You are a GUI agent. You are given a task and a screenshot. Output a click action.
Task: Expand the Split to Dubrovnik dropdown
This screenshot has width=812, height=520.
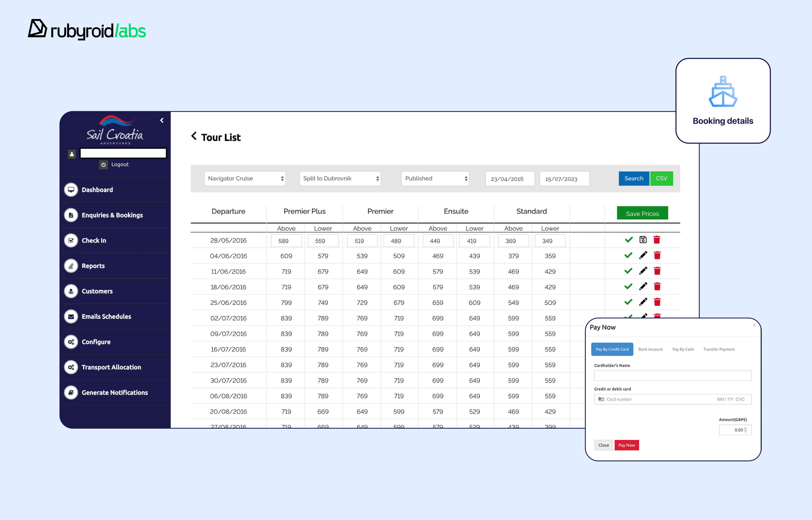coord(340,179)
